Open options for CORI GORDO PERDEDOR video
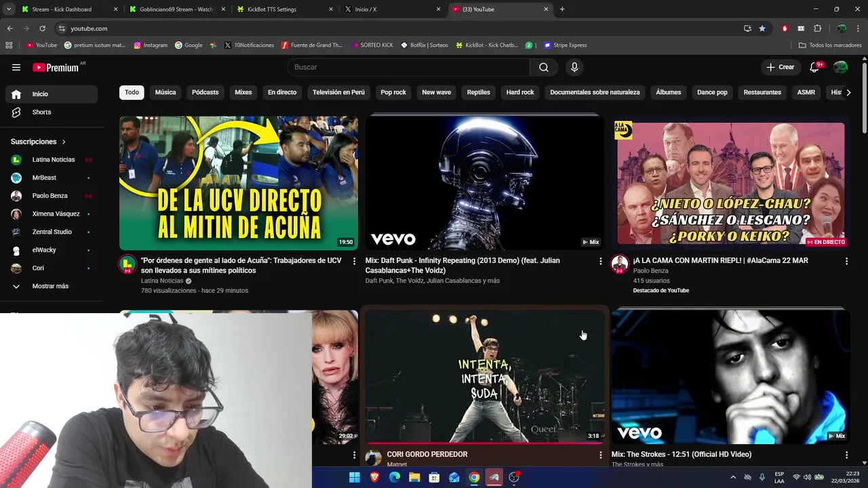 (600, 455)
